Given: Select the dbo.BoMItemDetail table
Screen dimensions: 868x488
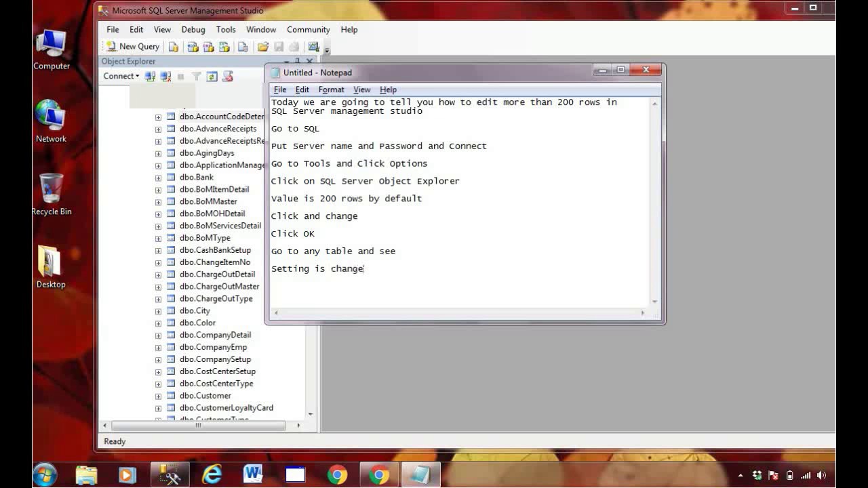Looking at the screenshot, I should pos(214,190).
